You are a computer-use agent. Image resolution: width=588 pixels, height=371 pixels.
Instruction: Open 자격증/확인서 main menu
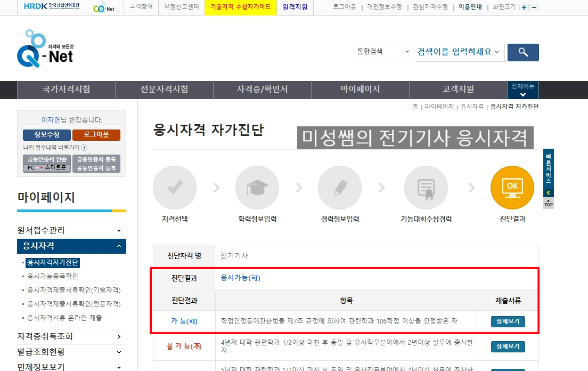tap(262, 89)
